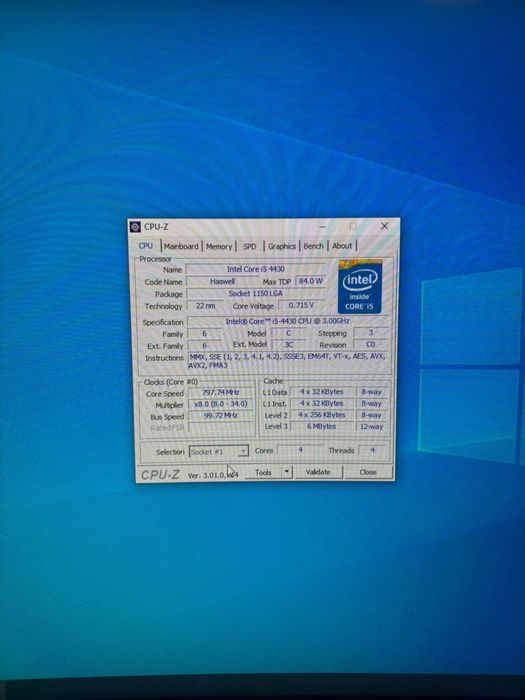Click the Package value Socket 1150 LGA
The image size is (525, 700).
click(x=255, y=294)
